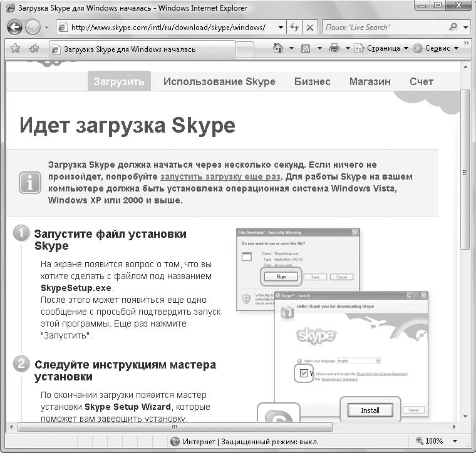Click horizontal scrollbar right arrow
This screenshot has height=453, width=476.
(455, 427)
